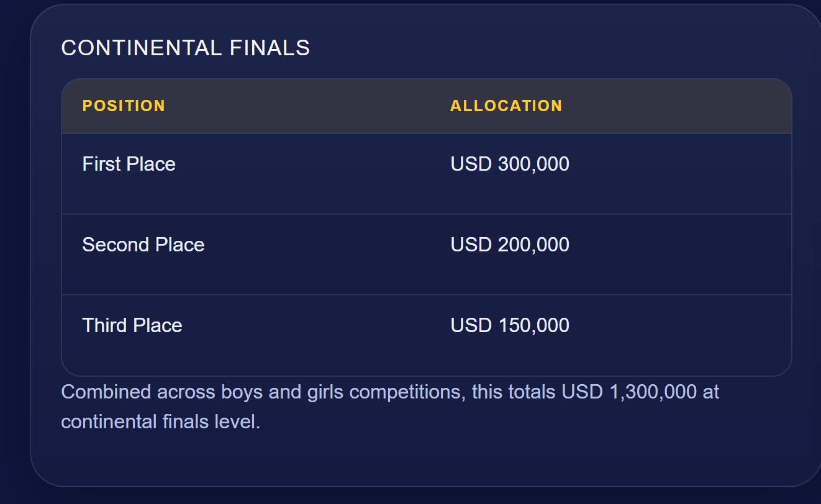Click the USD 1,300,000 total in summary
The image size is (821, 504).
pyautogui.click(x=629, y=392)
